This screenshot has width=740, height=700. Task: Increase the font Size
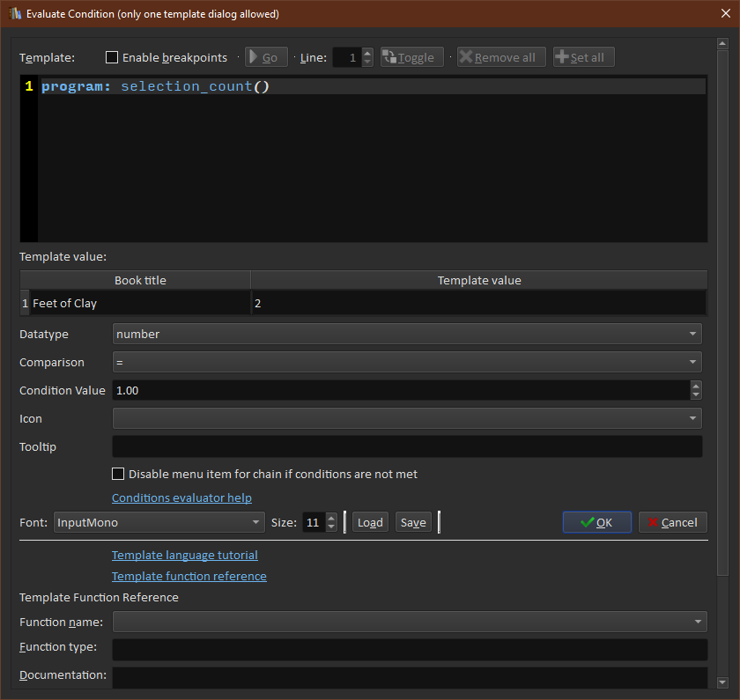[x=331, y=518]
